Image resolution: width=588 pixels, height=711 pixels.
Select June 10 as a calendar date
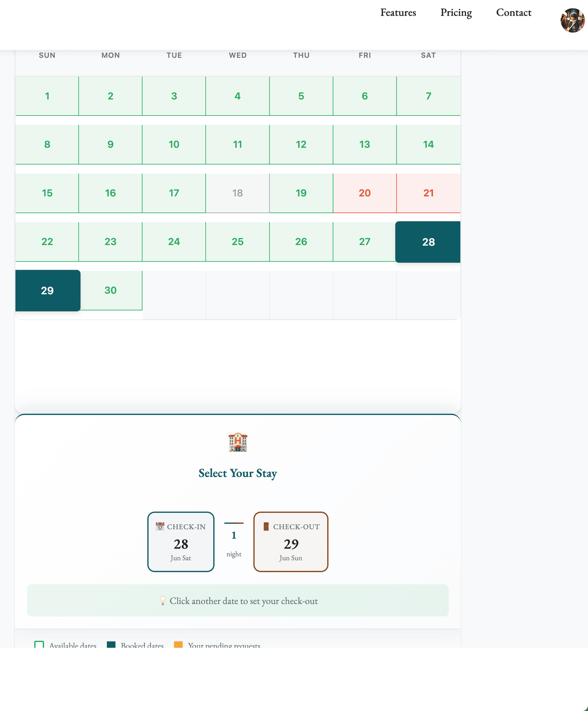click(174, 144)
